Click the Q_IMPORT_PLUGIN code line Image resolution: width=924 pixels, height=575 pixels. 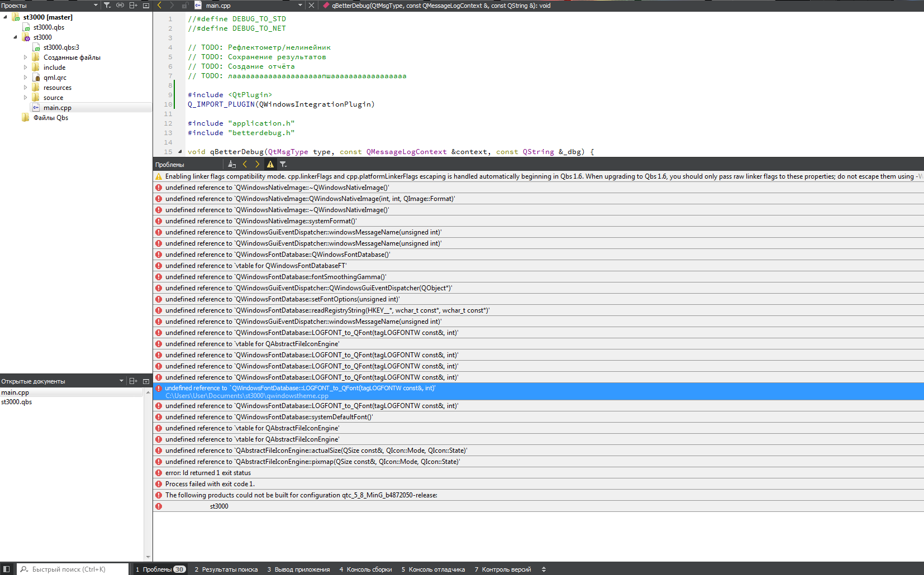click(281, 104)
